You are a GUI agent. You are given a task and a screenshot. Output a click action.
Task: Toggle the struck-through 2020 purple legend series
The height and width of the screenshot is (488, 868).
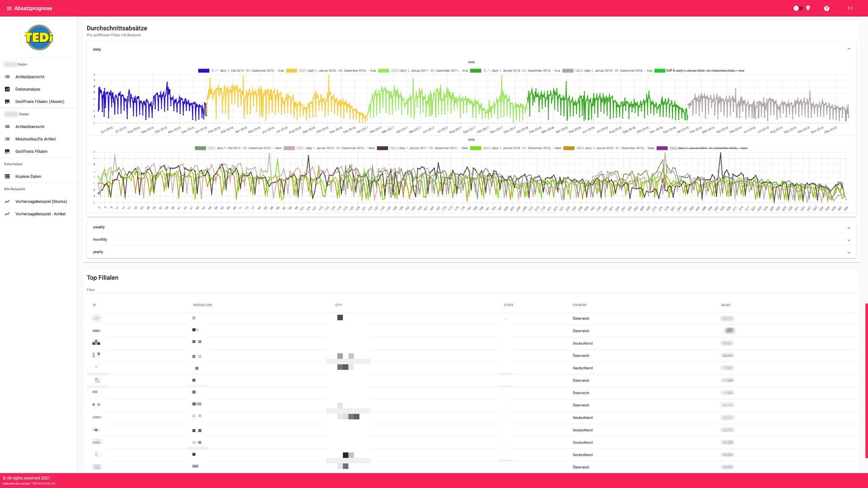click(x=662, y=148)
